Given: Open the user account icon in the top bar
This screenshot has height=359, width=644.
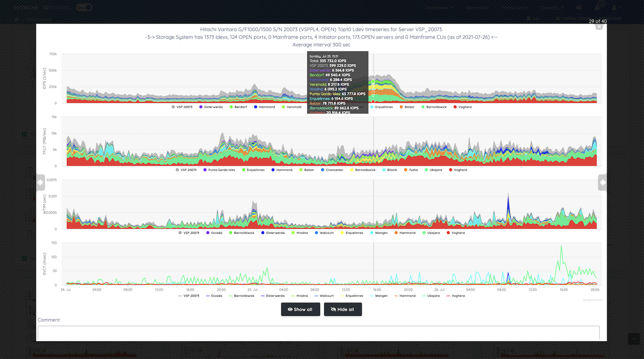Looking at the screenshot, I should coord(614,8).
